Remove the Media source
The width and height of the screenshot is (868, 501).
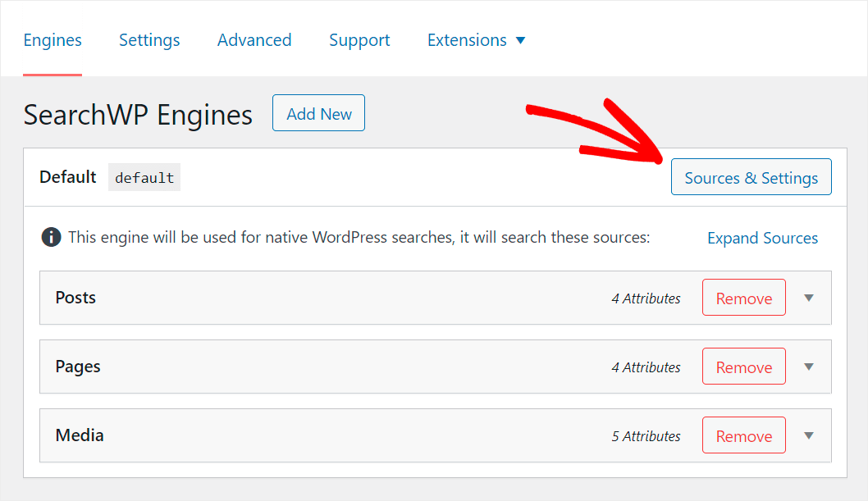[x=743, y=435]
